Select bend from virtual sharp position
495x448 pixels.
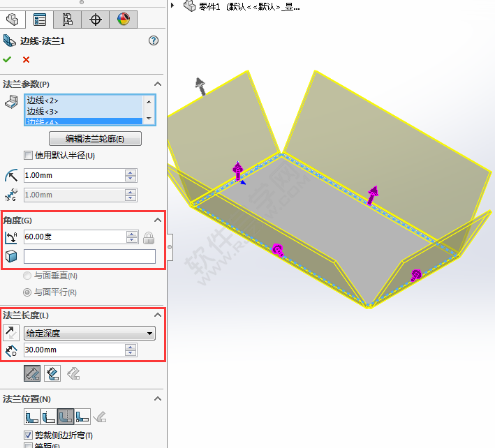pos(82,417)
